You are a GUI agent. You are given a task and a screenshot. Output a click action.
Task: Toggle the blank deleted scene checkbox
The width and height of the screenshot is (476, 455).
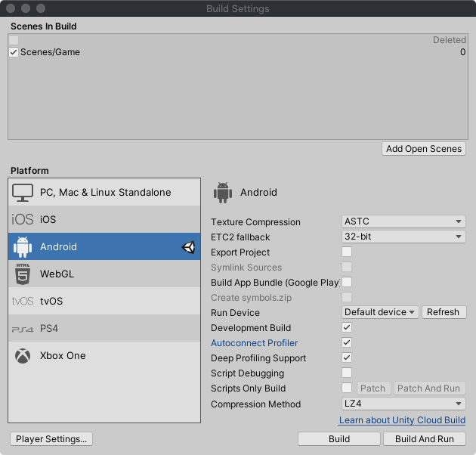coord(14,40)
